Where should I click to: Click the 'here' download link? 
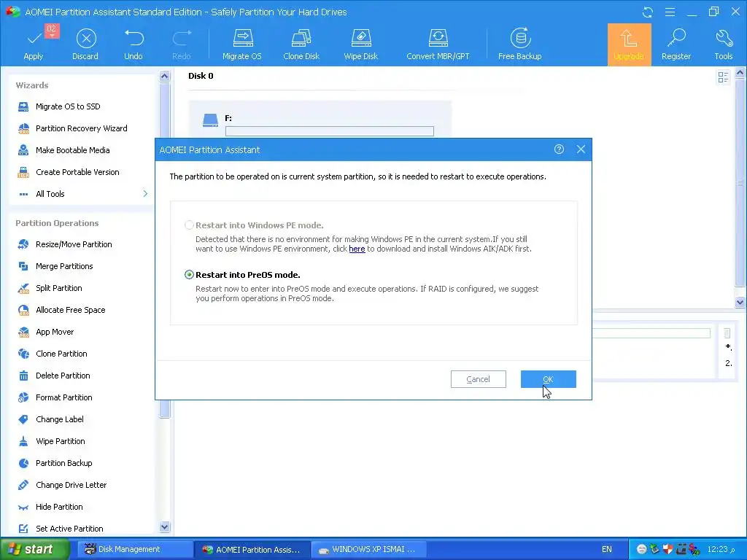coord(357,249)
